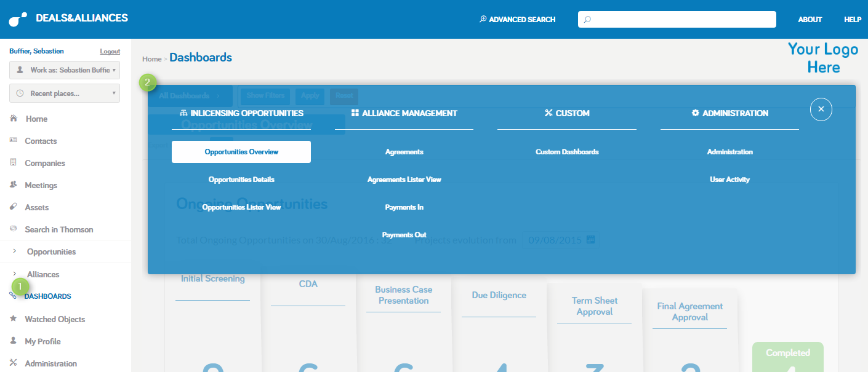Click the projects evolution date field
868x372 pixels.
560,240
